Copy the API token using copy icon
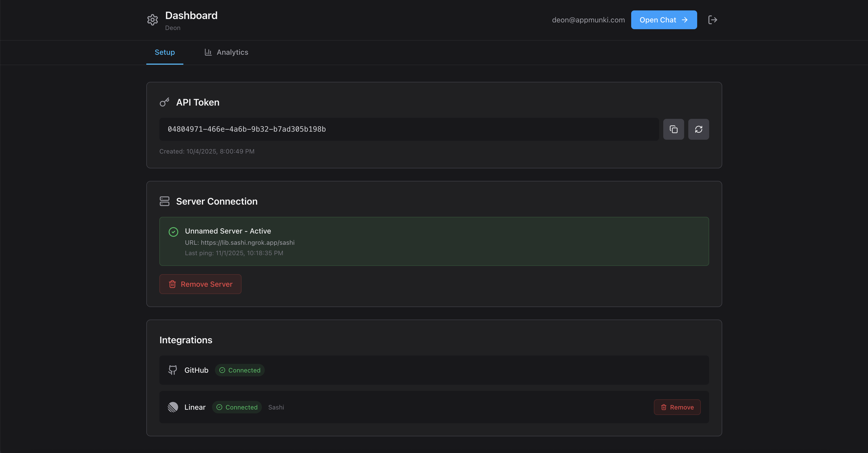 click(x=673, y=129)
